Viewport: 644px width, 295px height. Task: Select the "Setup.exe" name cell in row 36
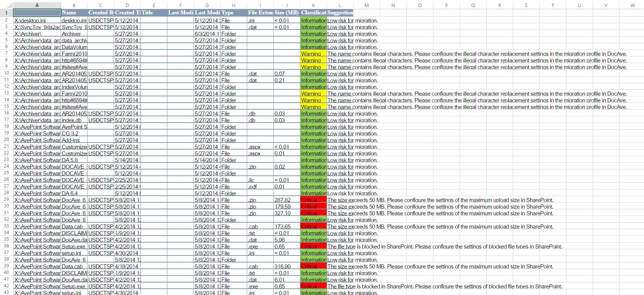(74, 246)
